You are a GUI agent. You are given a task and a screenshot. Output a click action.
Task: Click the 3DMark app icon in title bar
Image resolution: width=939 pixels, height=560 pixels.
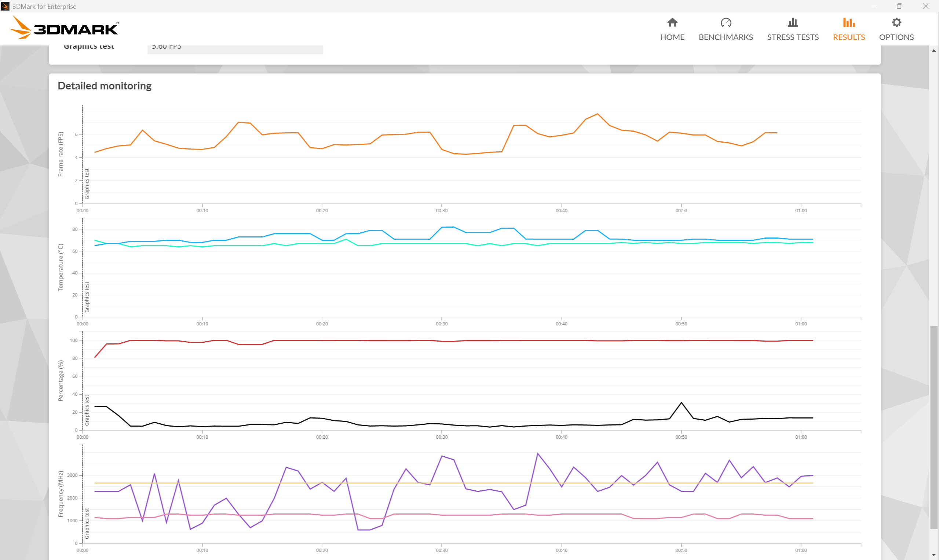pos(5,6)
